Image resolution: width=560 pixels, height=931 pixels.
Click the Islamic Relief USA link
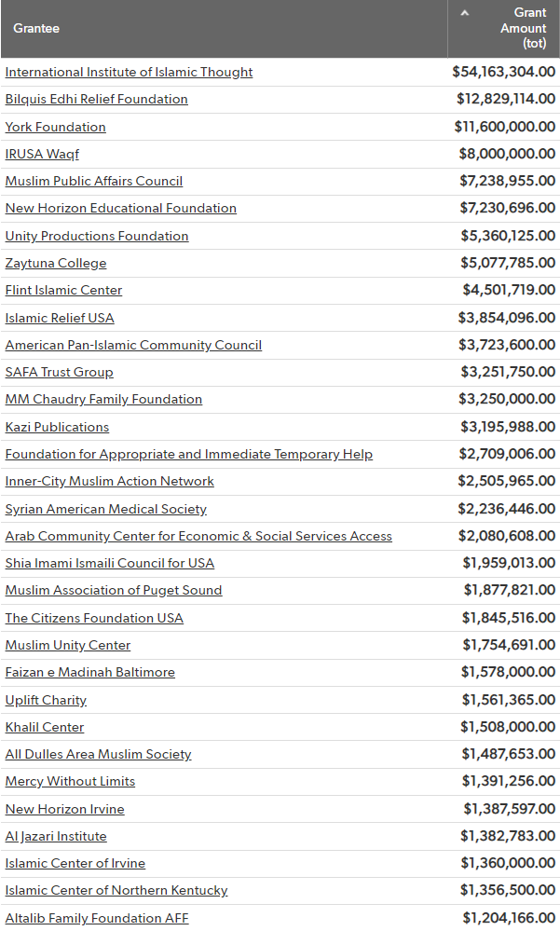(x=60, y=318)
